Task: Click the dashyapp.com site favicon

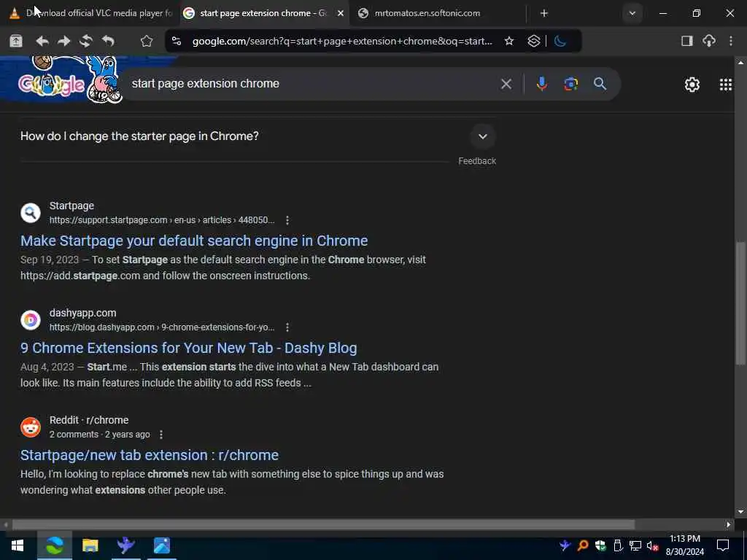Action: [x=31, y=320]
